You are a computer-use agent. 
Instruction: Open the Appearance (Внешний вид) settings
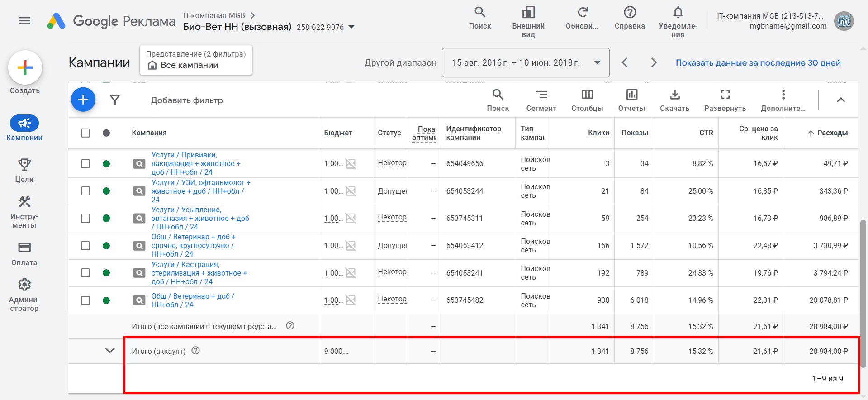pos(528,22)
